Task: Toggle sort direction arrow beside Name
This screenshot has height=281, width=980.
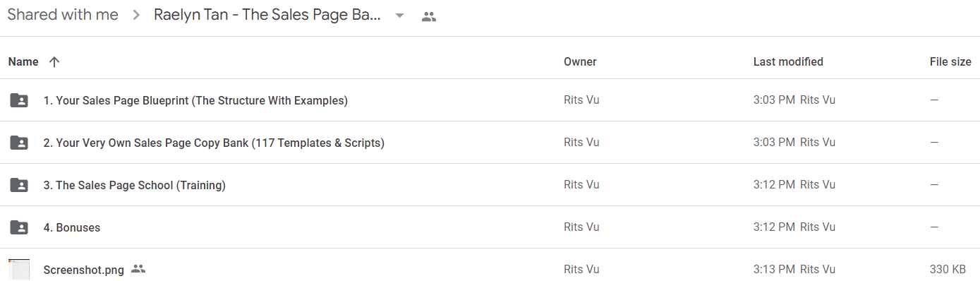Action: 54,62
